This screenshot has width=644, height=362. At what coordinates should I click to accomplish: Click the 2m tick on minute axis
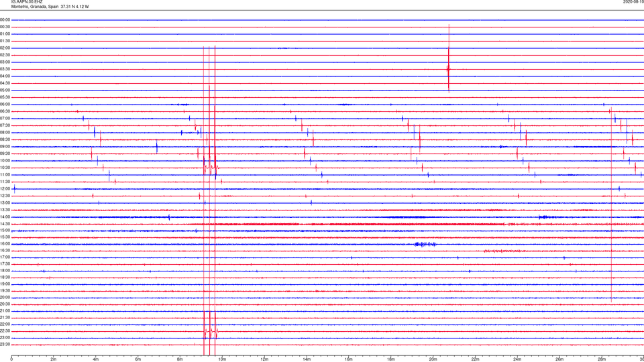click(x=54, y=359)
